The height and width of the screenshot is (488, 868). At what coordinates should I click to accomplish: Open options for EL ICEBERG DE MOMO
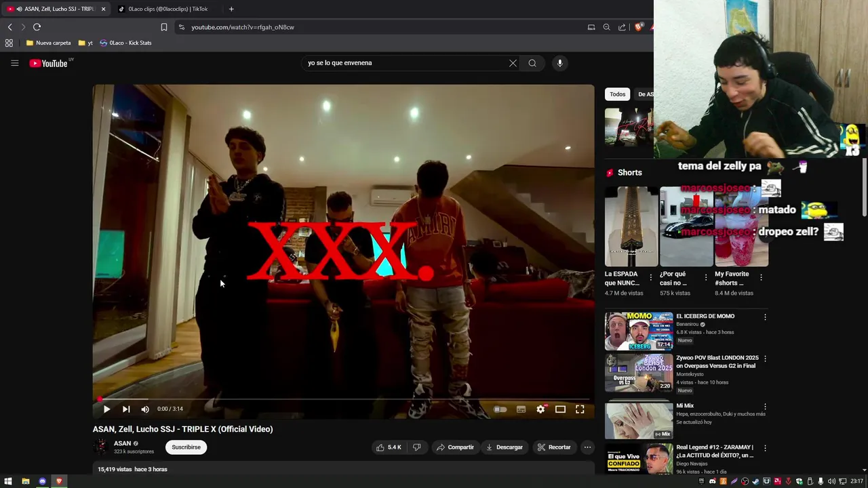[765, 317]
